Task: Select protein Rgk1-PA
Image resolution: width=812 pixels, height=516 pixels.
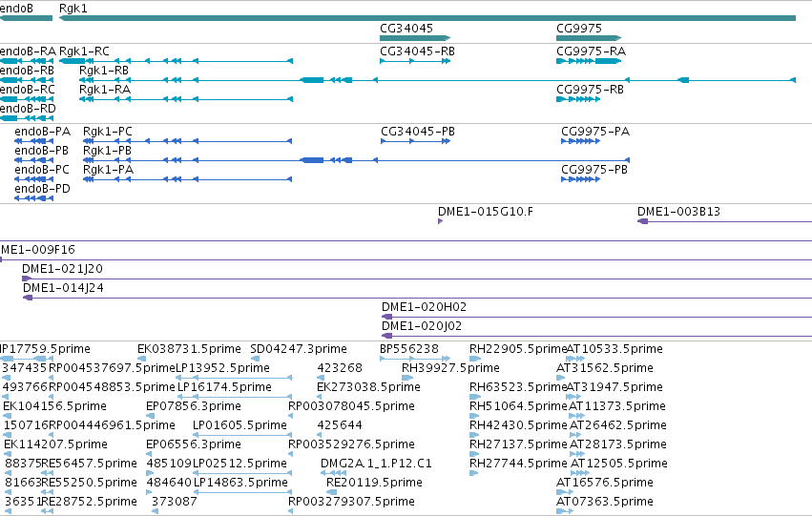Action: [x=108, y=170]
